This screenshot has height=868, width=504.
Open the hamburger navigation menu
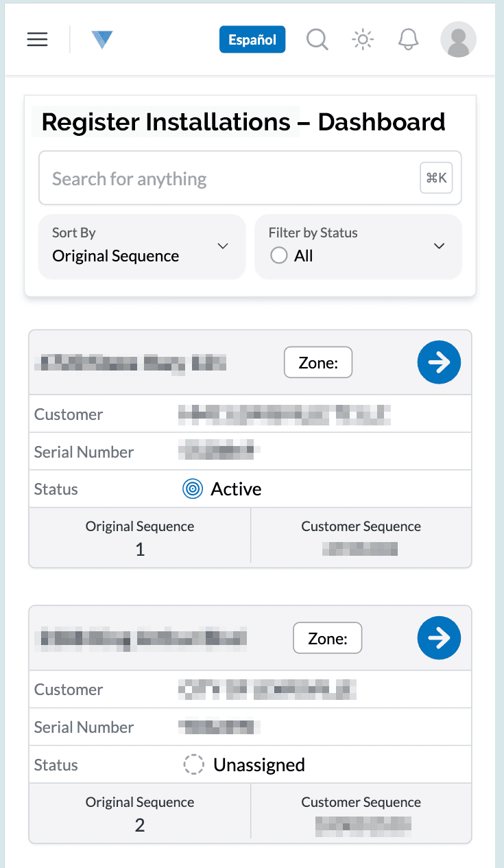(x=37, y=39)
